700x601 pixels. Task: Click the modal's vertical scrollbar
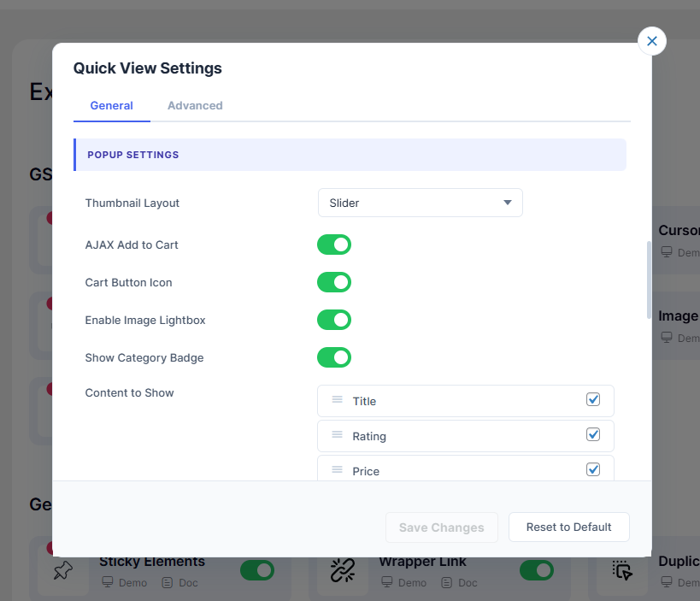coord(649,280)
